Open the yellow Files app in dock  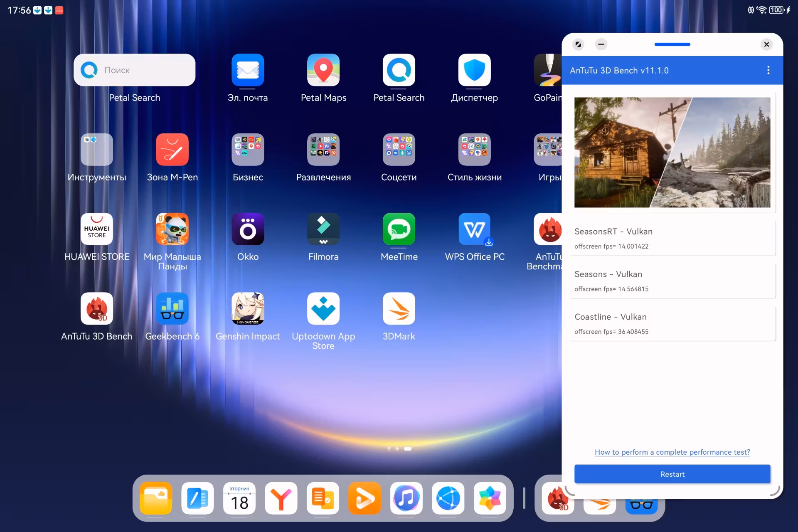coord(156,498)
